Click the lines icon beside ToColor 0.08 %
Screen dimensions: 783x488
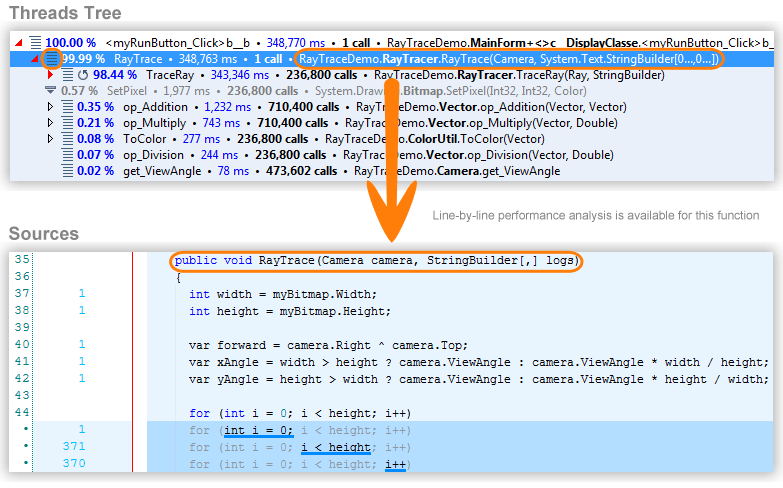point(66,139)
